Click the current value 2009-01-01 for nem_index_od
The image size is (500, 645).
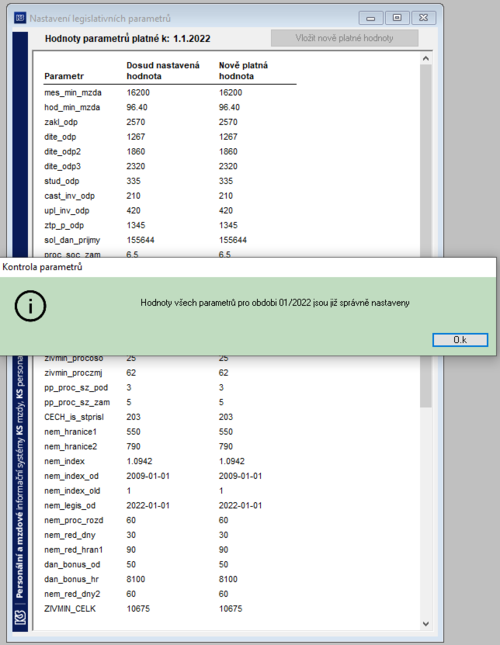click(148, 476)
